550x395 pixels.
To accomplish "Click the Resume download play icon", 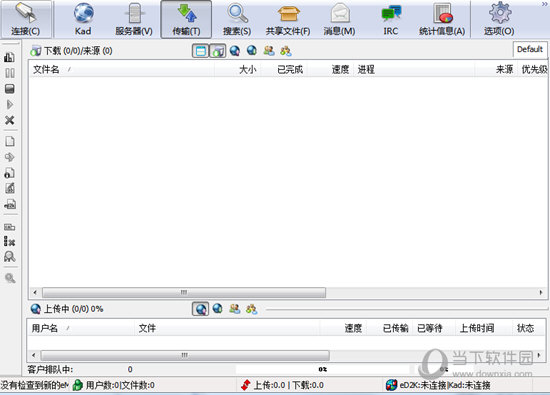I will pyautogui.click(x=10, y=105).
